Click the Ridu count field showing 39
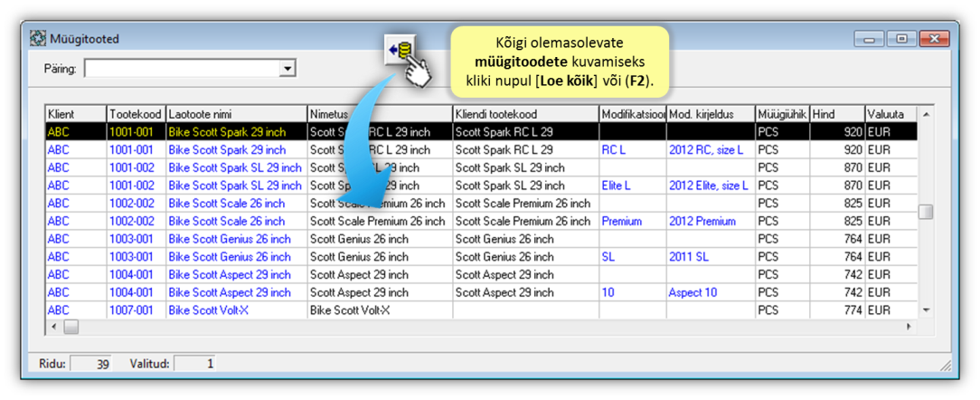980x400 pixels. [x=90, y=363]
